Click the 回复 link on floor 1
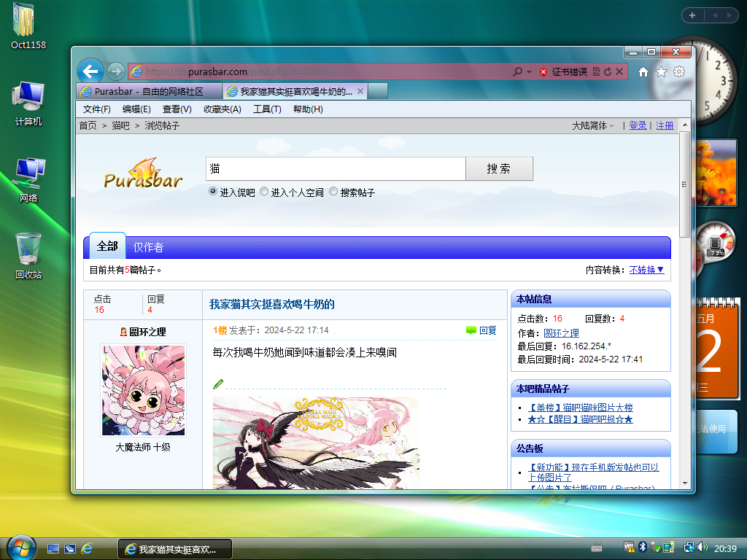 pos(488,330)
